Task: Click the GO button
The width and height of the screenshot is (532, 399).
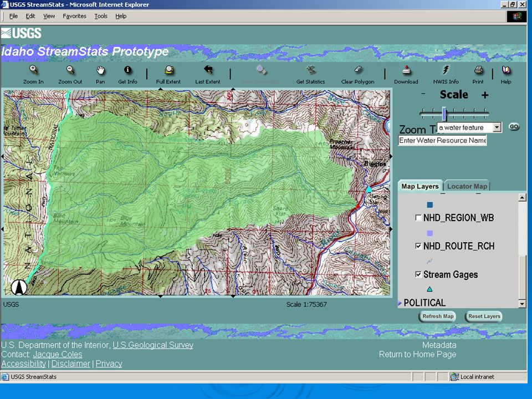Action: (x=514, y=126)
